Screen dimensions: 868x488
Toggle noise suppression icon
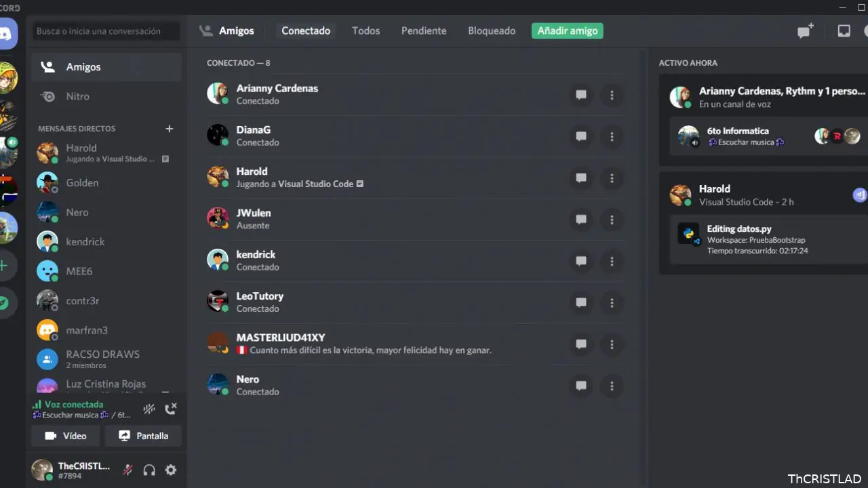(x=149, y=409)
